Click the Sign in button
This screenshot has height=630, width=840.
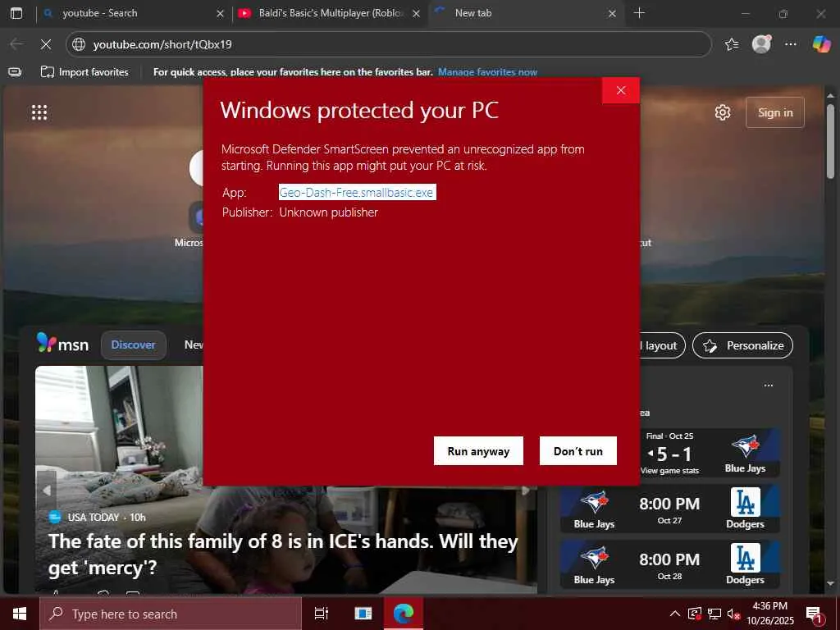tap(775, 112)
